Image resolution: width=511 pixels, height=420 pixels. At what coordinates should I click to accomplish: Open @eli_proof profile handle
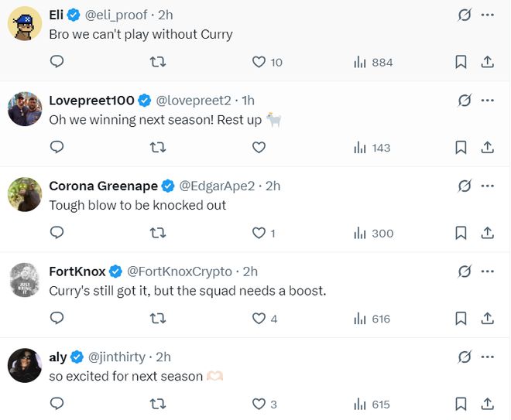pyautogui.click(x=117, y=15)
